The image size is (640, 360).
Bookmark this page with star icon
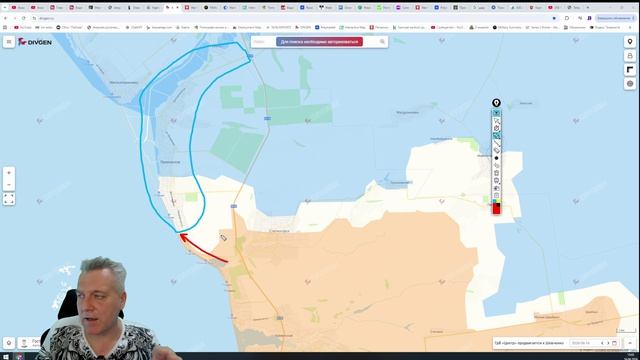(554, 18)
